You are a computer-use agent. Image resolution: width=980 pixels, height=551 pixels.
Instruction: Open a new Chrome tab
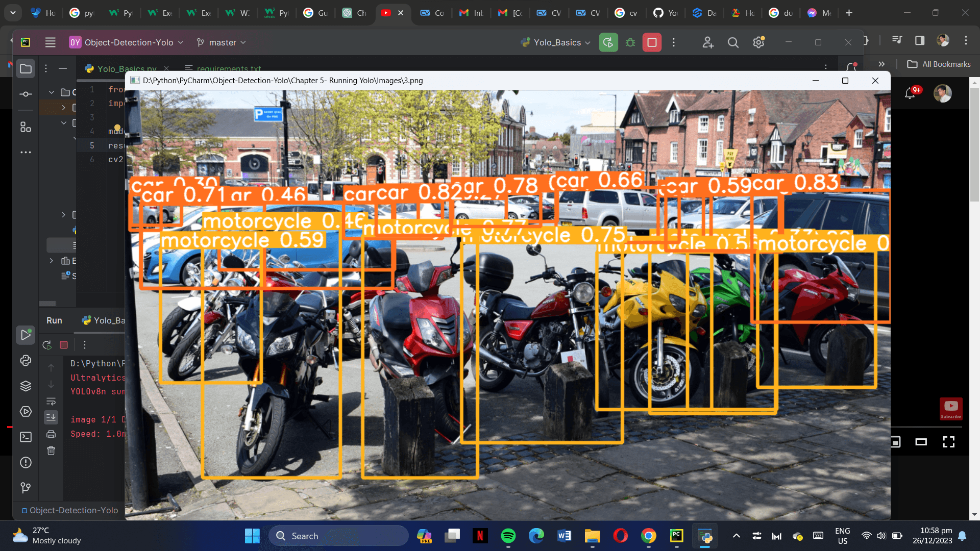(849, 13)
